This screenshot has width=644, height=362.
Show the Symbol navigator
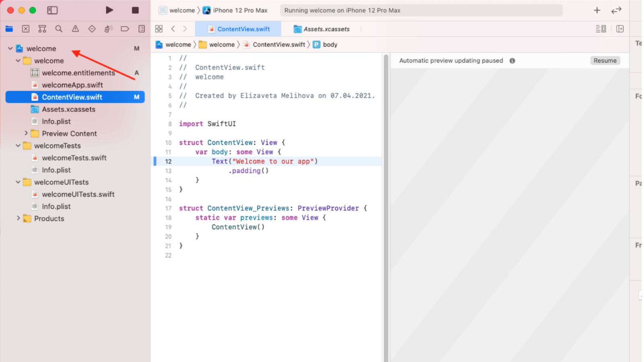(42, 29)
